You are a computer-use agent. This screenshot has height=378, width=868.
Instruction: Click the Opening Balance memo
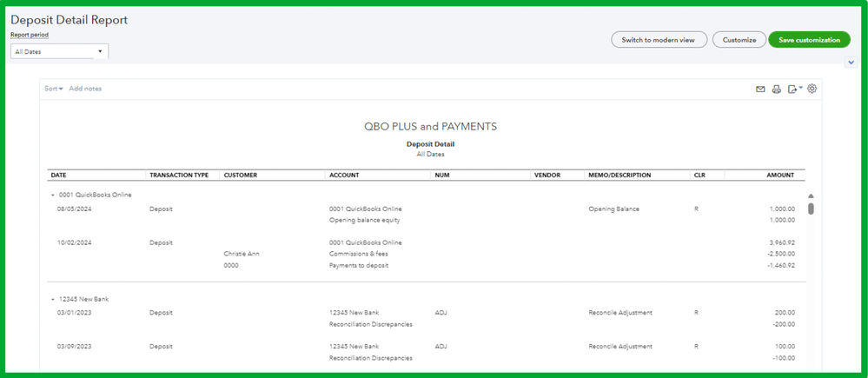(x=614, y=209)
